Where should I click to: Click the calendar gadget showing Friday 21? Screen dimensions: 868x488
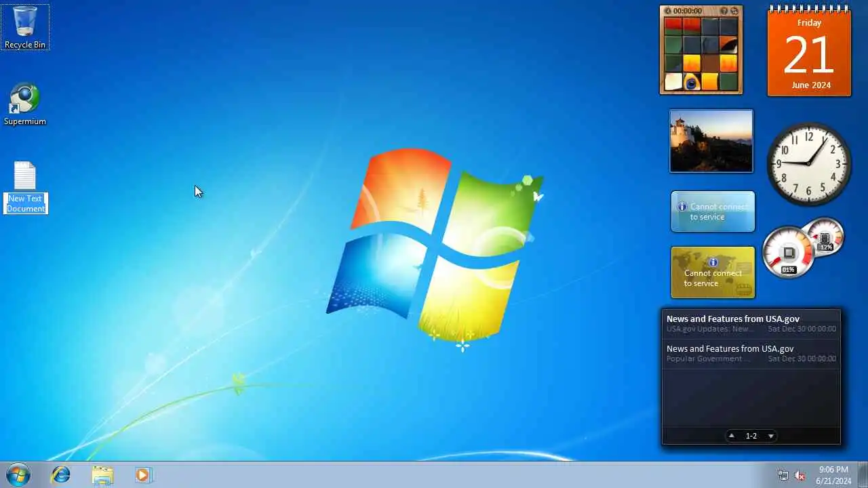(x=809, y=52)
